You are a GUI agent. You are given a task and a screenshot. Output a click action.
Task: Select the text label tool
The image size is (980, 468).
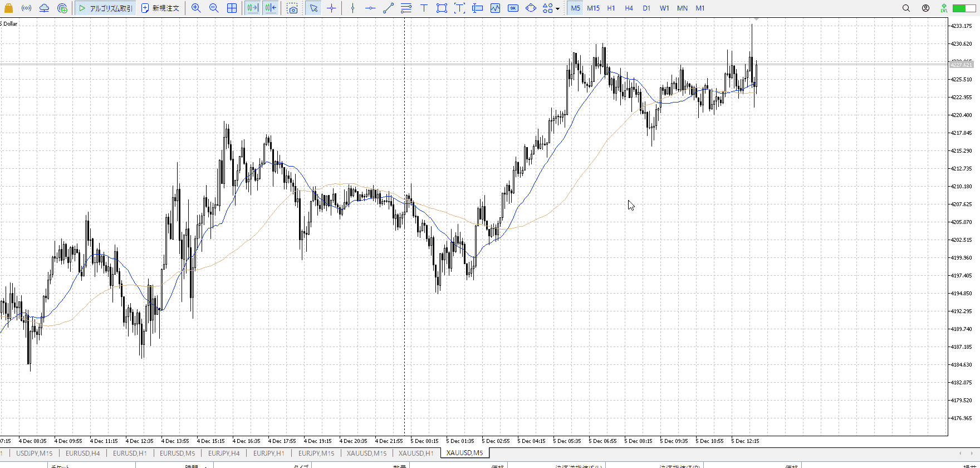click(x=424, y=8)
